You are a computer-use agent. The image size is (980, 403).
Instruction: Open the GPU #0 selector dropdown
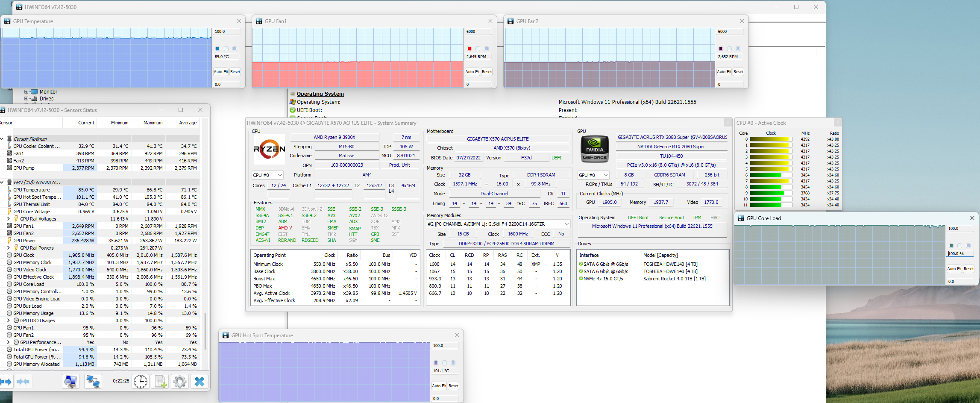tap(593, 175)
